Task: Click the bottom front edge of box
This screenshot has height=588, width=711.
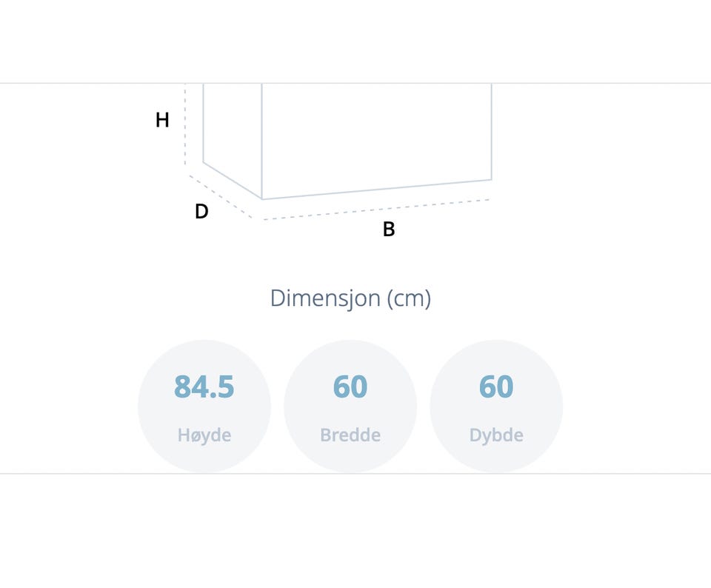Action: [x=377, y=189]
